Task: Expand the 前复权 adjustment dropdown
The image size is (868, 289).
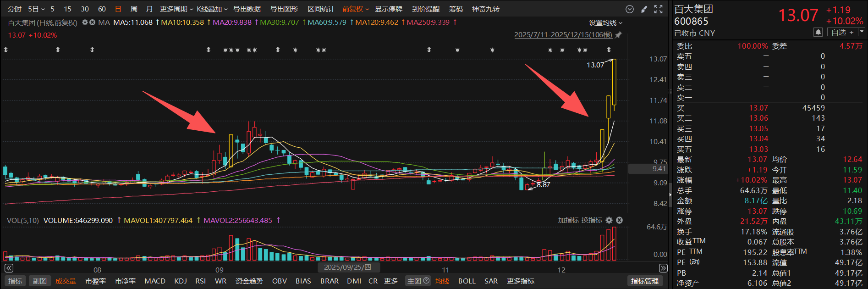Action: click(355, 9)
